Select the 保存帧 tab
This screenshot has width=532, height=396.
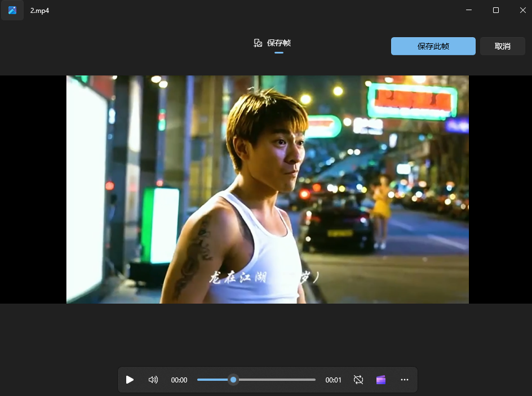click(x=272, y=43)
